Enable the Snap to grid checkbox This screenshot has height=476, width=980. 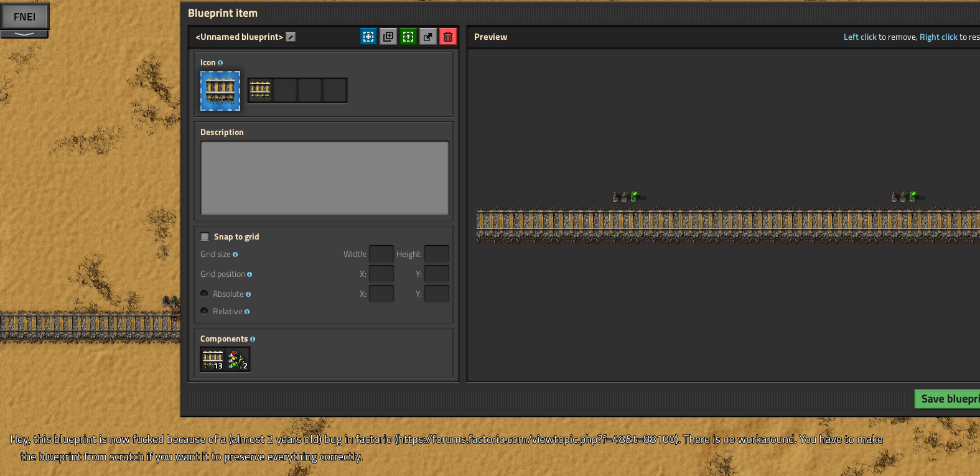205,237
